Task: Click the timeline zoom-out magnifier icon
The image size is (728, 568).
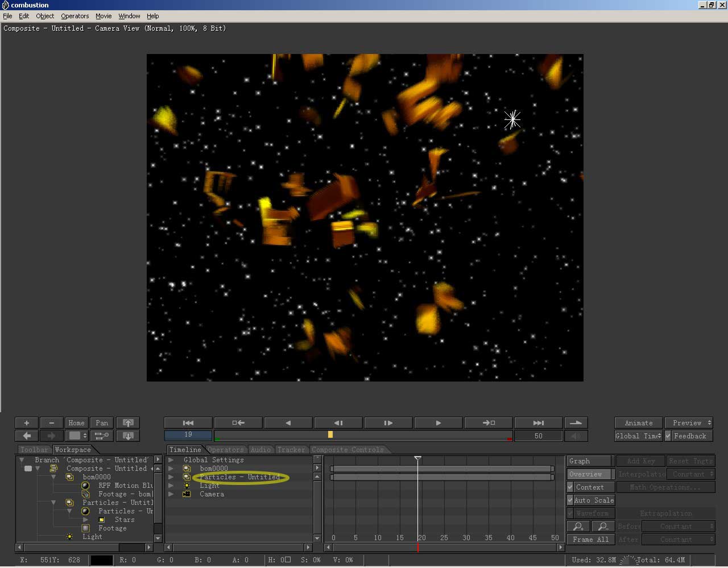Action: (603, 526)
